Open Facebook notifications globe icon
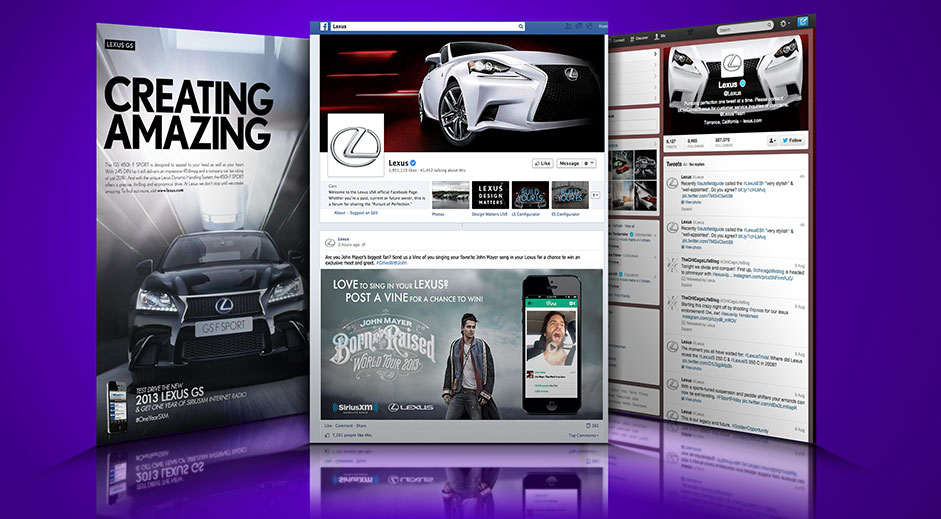Image resolution: width=941 pixels, height=519 pixels. [x=589, y=26]
